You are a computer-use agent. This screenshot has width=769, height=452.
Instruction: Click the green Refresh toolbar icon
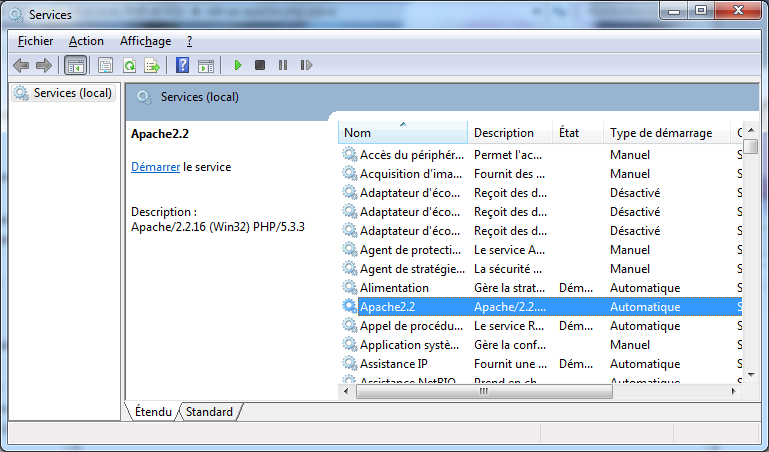coord(129,65)
